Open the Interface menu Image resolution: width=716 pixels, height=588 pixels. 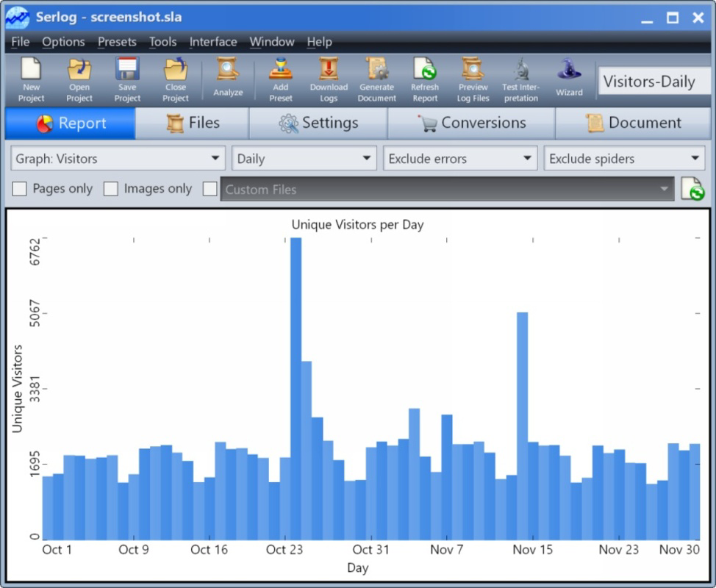tap(213, 42)
